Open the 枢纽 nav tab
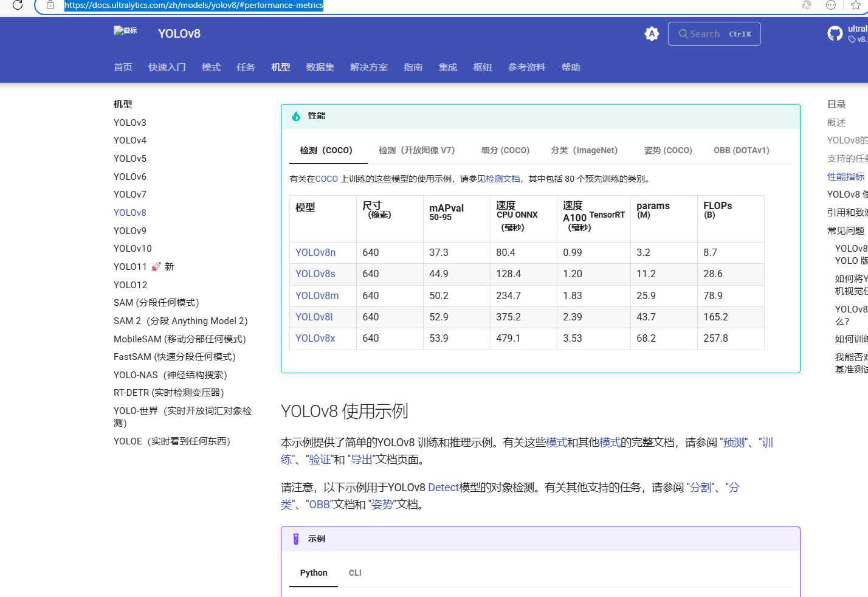 point(483,67)
